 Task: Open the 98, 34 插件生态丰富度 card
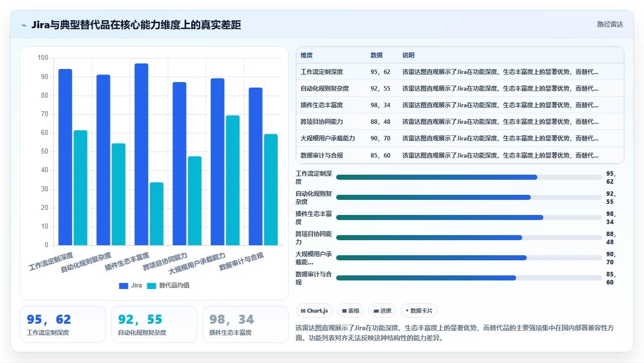[245, 324]
